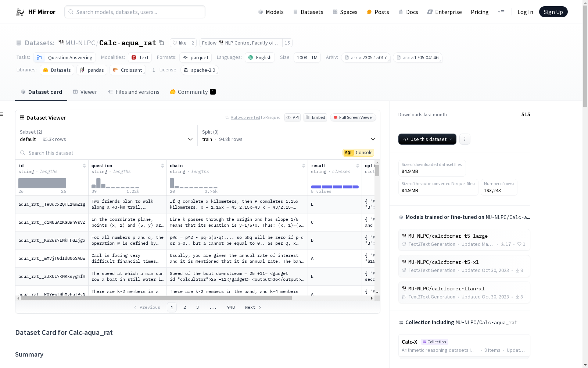Open the Croissant library tag
Screen dimensions: 588x368
[128, 70]
